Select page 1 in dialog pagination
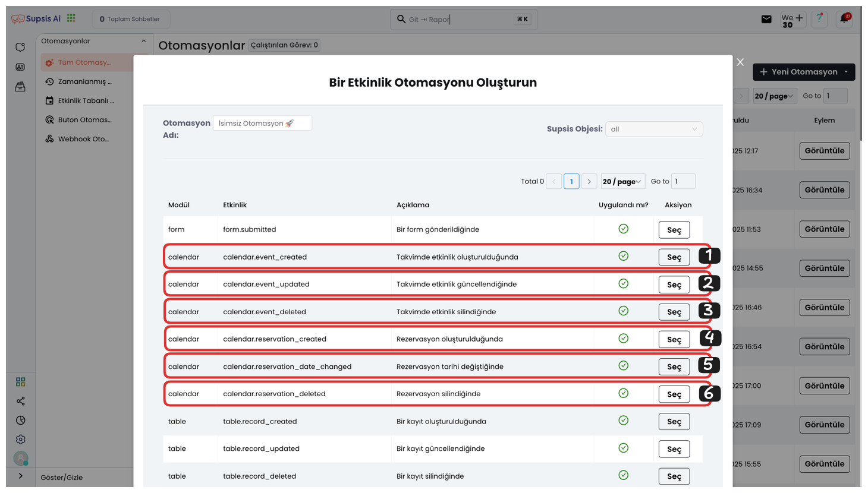868x493 pixels. (x=571, y=181)
